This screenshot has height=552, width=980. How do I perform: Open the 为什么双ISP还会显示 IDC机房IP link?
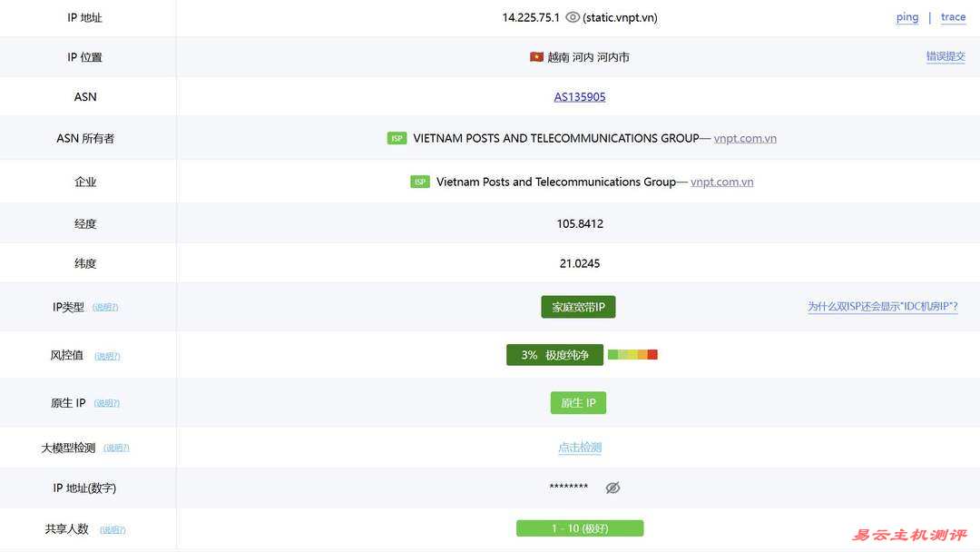tap(882, 307)
